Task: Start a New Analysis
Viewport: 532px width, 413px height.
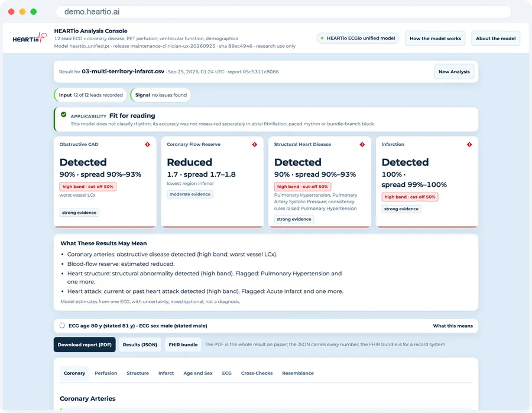Action: coord(454,71)
